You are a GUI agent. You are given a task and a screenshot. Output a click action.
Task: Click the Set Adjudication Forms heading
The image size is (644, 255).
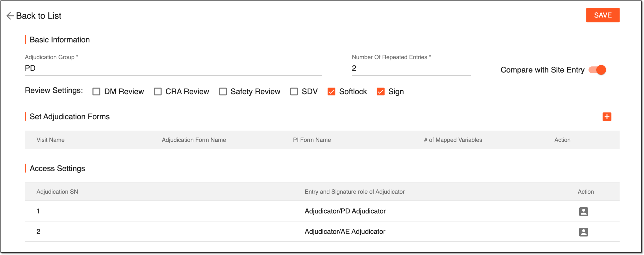[70, 117]
